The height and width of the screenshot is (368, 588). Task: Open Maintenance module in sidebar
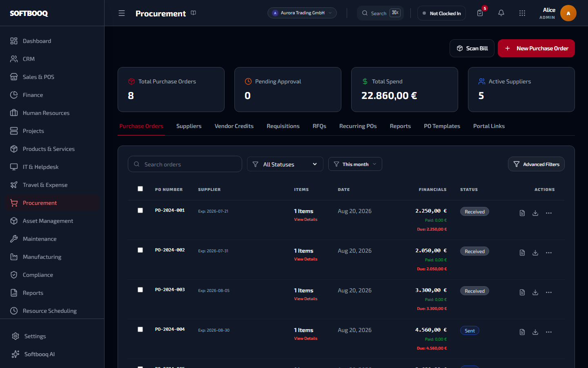[x=52, y=239]
